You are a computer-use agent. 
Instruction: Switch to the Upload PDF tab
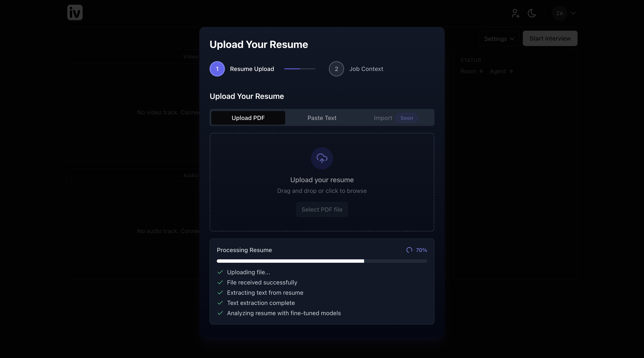pyautogui.click(x=248, y=118)
